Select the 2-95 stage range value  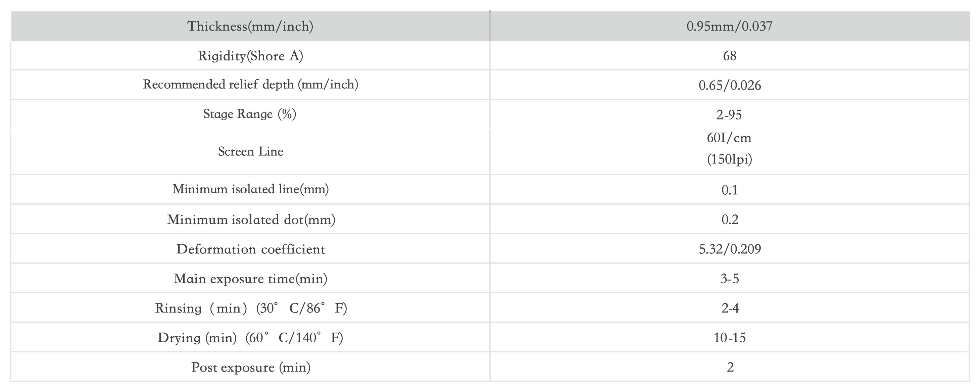pyautogui.click(x=729, y=114)
